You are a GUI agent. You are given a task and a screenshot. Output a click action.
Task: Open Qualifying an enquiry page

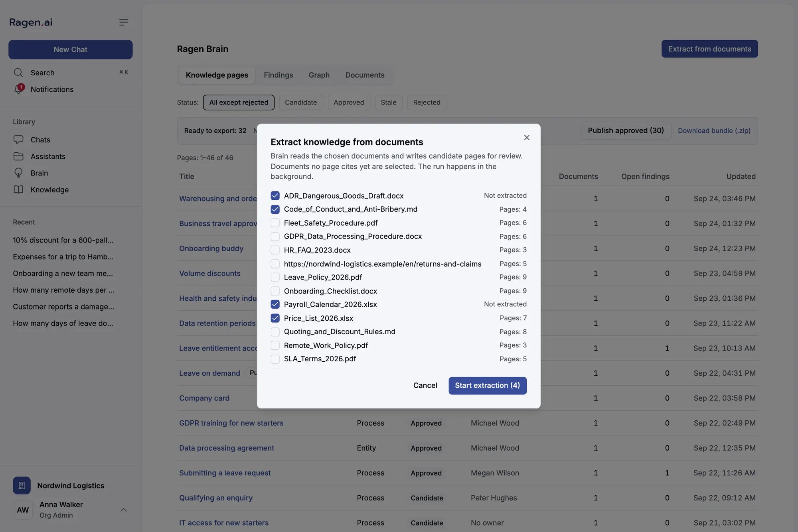point(215,498)
